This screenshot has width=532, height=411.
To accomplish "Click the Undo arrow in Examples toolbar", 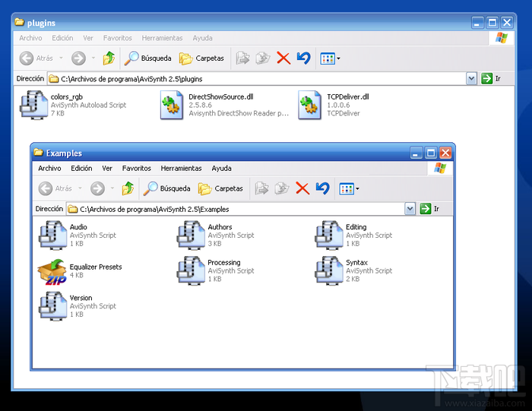I will click(322, 188).
